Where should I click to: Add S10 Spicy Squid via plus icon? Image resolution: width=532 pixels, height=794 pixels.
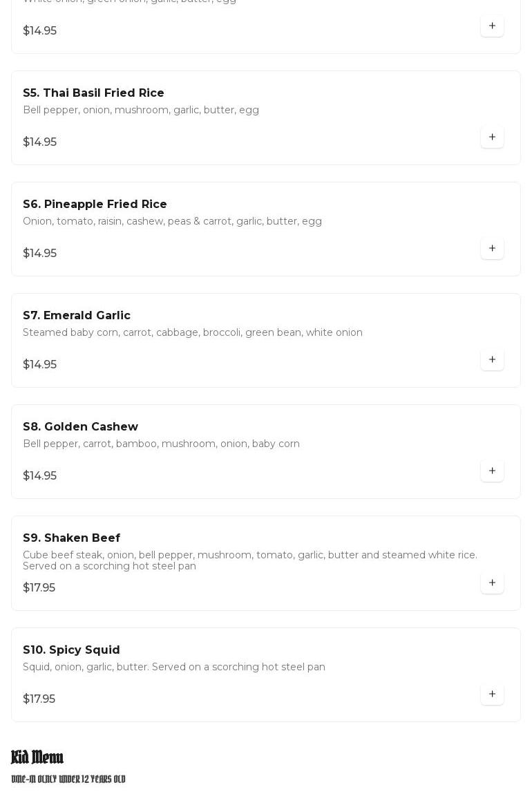click(492, 694)
